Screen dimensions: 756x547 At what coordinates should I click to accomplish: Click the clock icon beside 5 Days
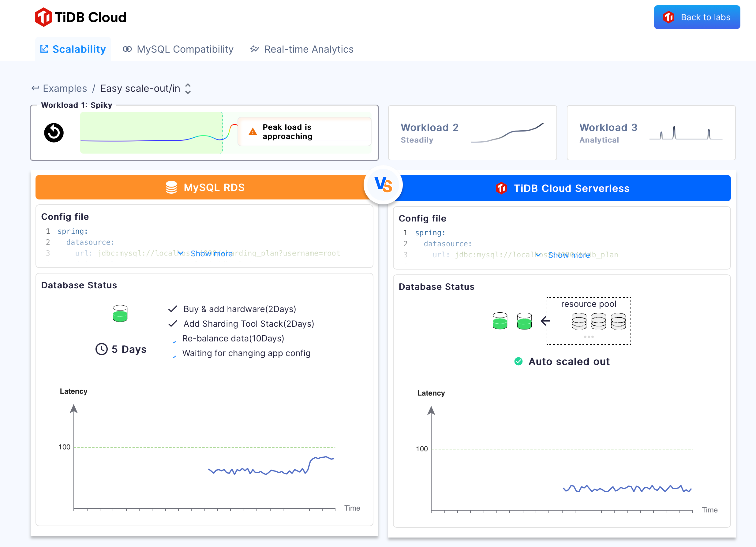tap(101, 349)
